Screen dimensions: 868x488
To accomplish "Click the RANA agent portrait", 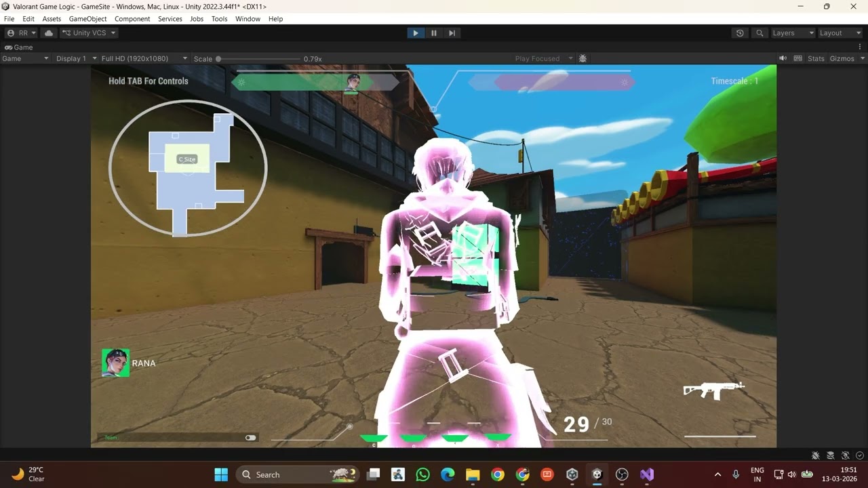I will point(115,363).
